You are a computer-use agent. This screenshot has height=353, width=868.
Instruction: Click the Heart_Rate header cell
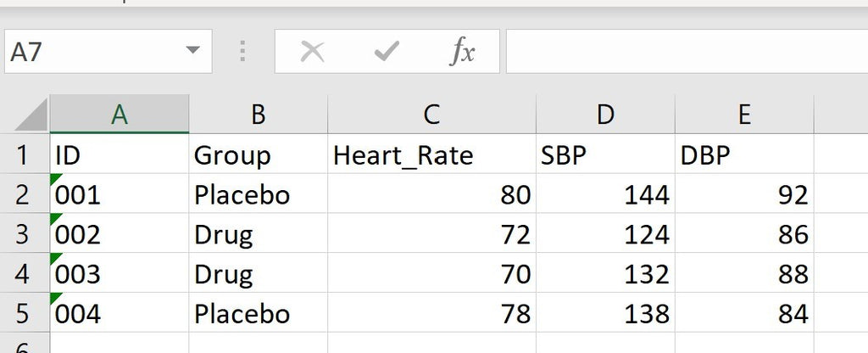pyautogui.click(x=431, y=155)
